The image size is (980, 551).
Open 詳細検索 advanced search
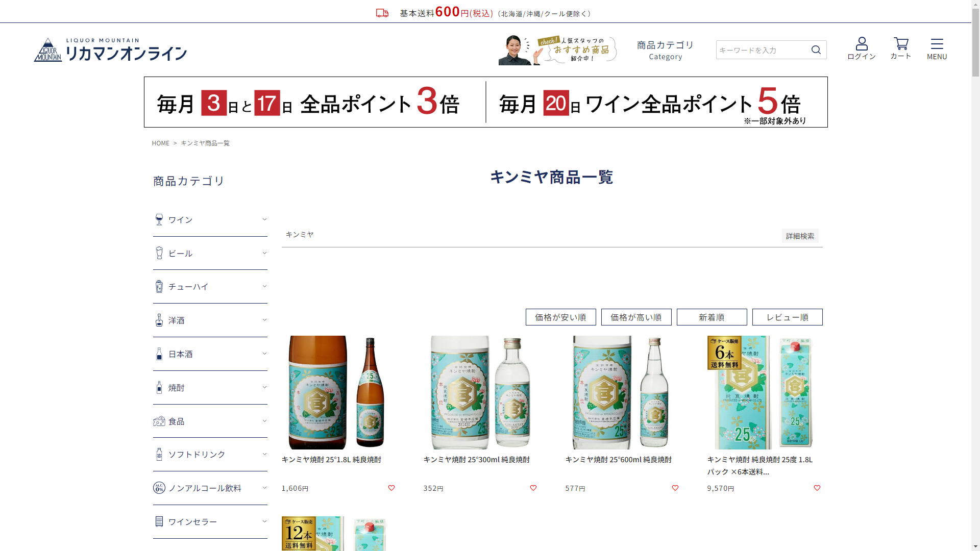[x=800, y=236]
